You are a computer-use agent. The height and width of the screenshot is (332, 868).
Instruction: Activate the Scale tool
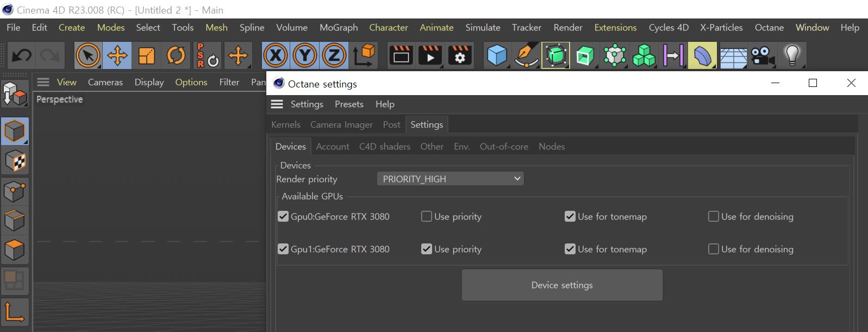click(147, 55)
